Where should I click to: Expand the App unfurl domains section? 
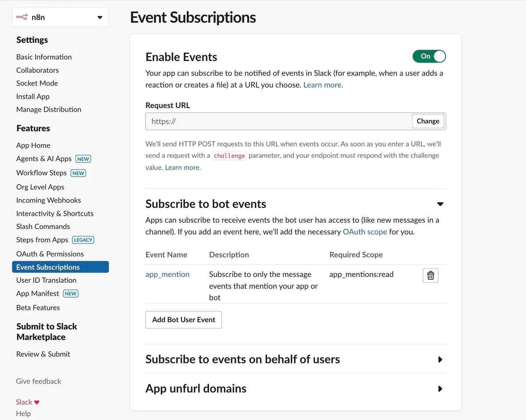[440, 389]
